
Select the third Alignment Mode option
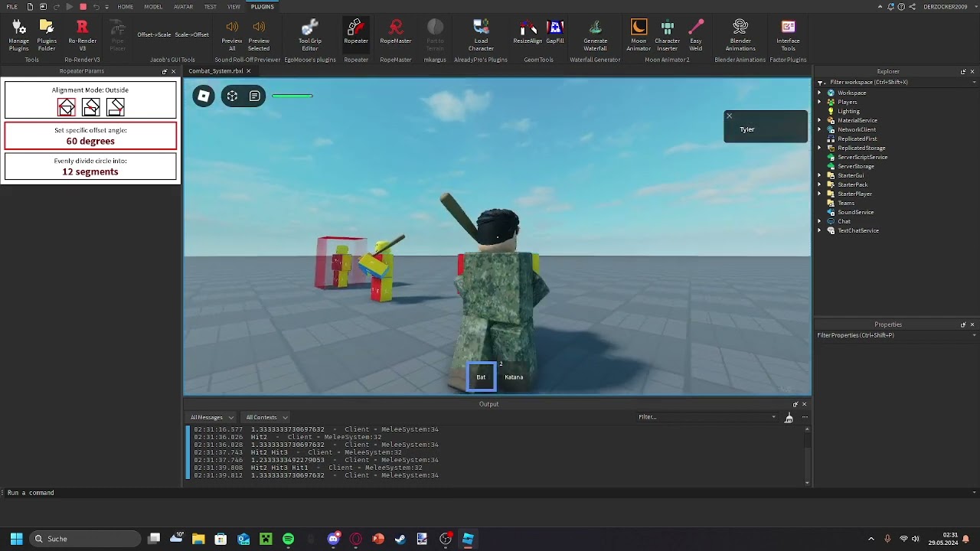pos(116,107)
